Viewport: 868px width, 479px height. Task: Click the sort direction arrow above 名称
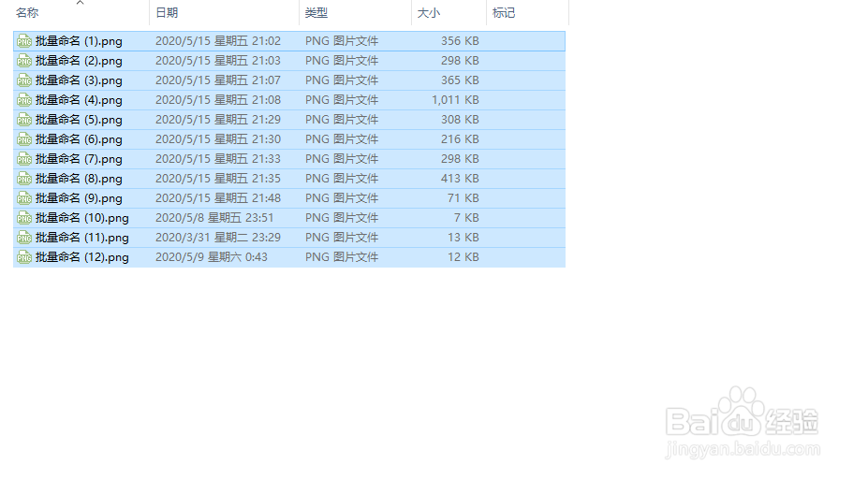coord(81,3)
